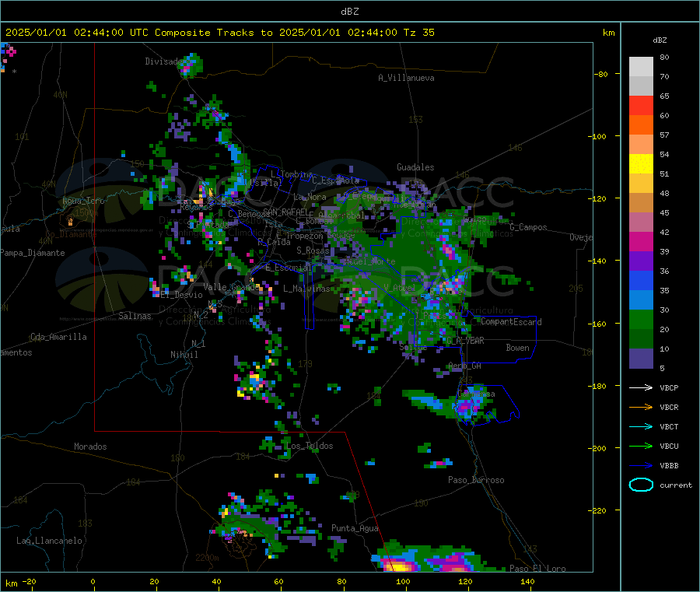Click the 'Morados' place label
The image size is (700, 592).
91,447
